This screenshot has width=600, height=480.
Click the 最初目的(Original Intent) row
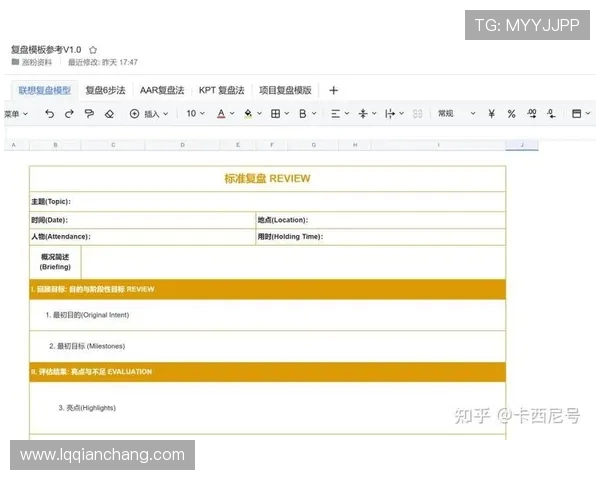267,315
